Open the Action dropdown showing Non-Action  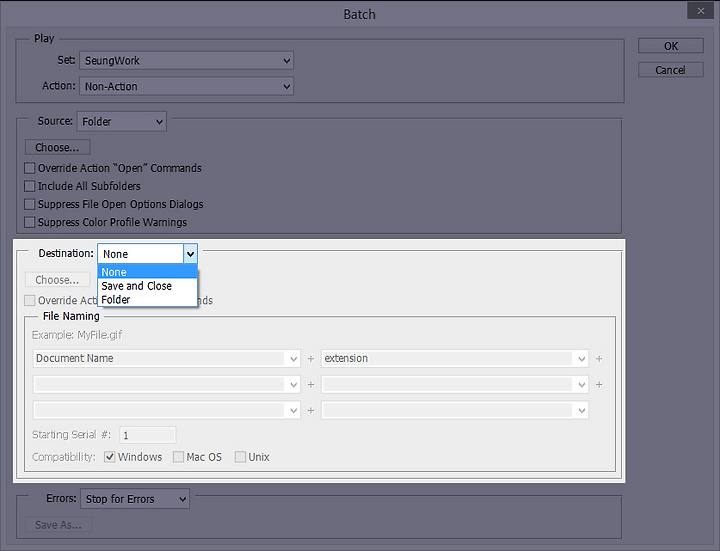186,86
